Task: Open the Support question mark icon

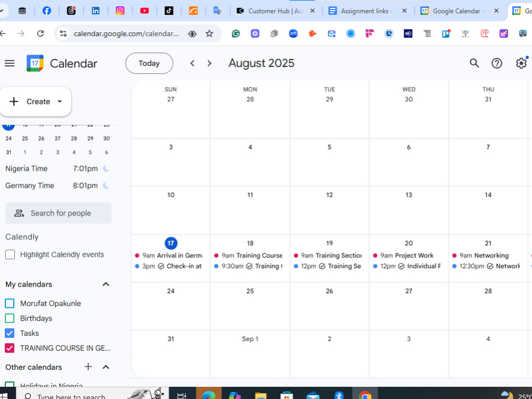Action: coord(497,63)
